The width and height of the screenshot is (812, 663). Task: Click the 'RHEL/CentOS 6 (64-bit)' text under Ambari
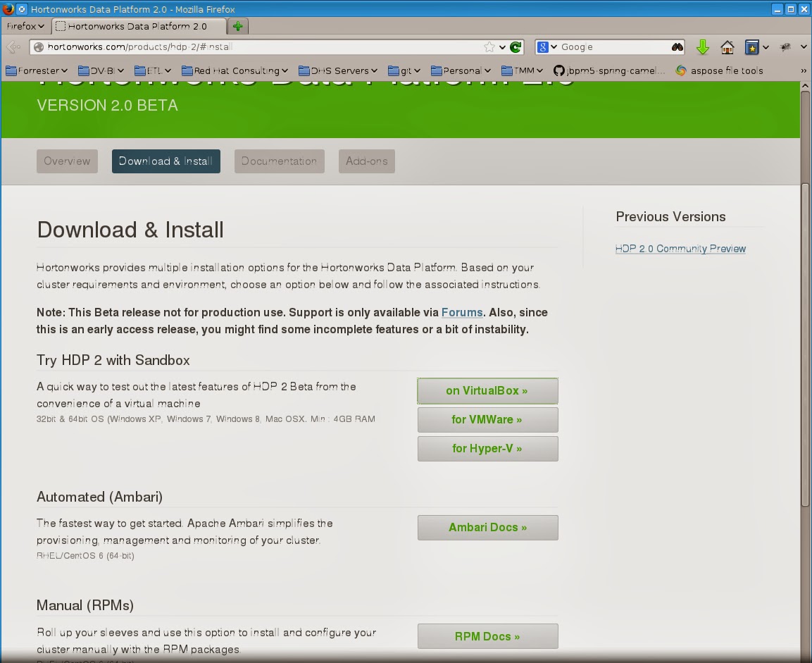[x=85, y=556]
